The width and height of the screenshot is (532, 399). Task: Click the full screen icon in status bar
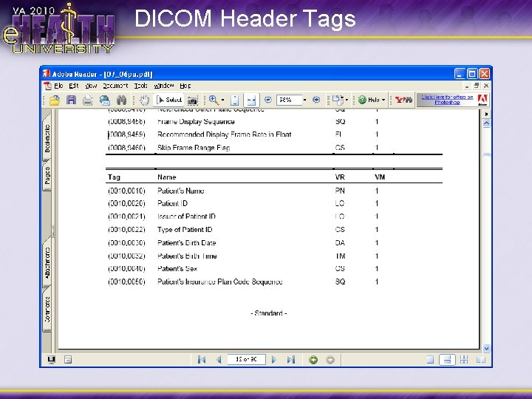pos(51,360)
